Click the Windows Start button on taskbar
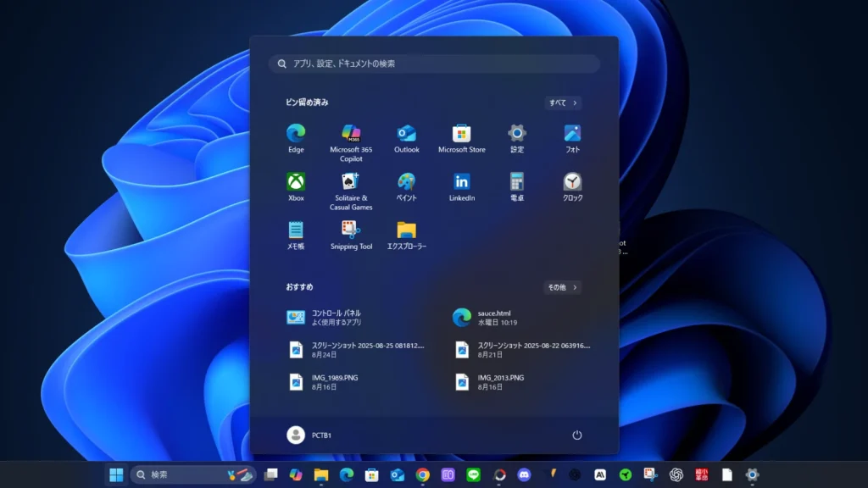 pos(116,474)
